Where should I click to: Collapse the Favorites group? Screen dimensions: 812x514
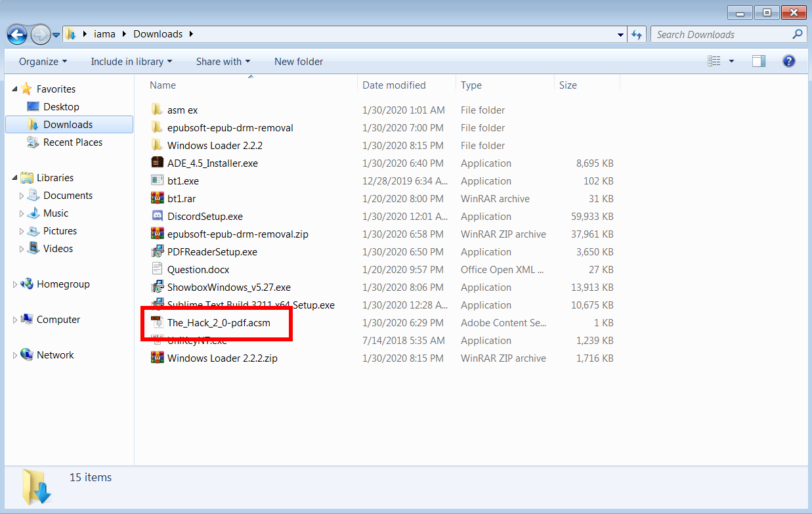coord(15,89)
